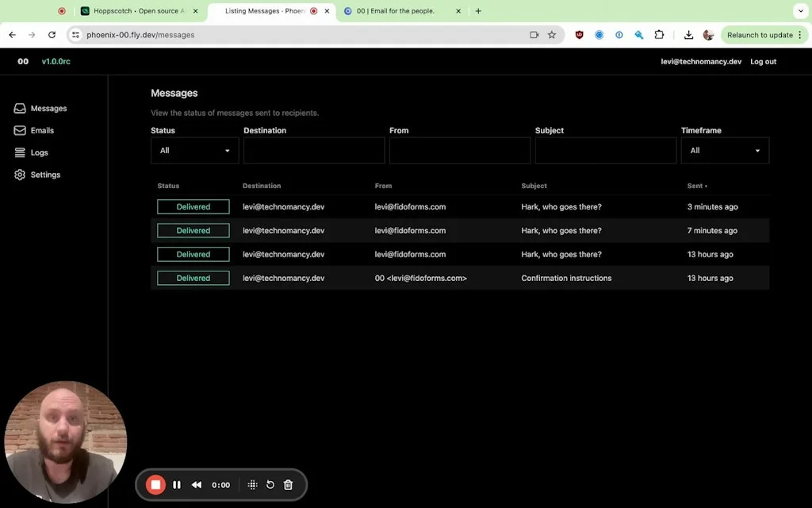The width and height of the screenshot is (812, 508).
Task: Open the Messages inbox icon in sidebar
Action: coord(20,108)
